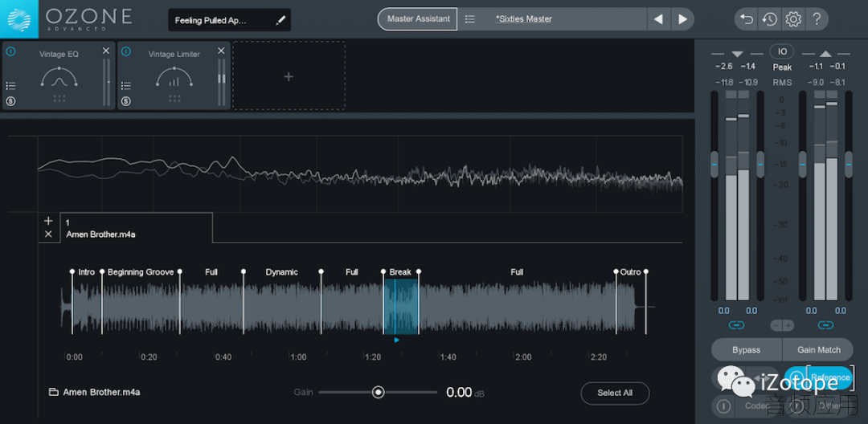Remove the Vintage Limiter module

pos(222,51)
